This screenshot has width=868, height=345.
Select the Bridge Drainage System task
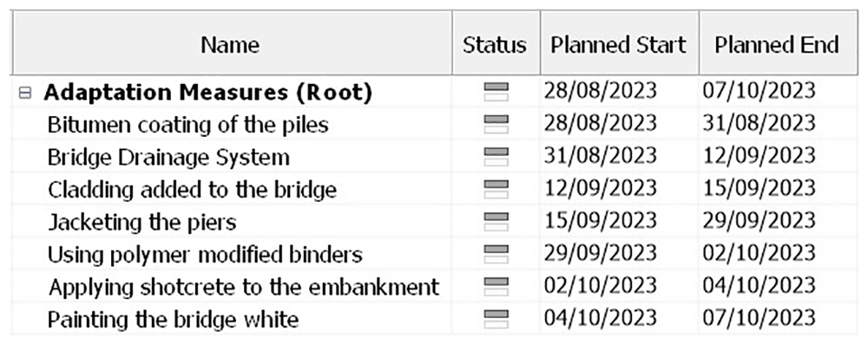pos(168,158)
